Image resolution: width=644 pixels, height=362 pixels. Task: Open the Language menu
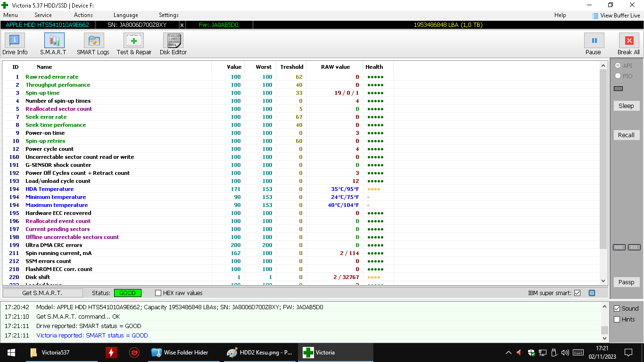(x=126, y=15)
